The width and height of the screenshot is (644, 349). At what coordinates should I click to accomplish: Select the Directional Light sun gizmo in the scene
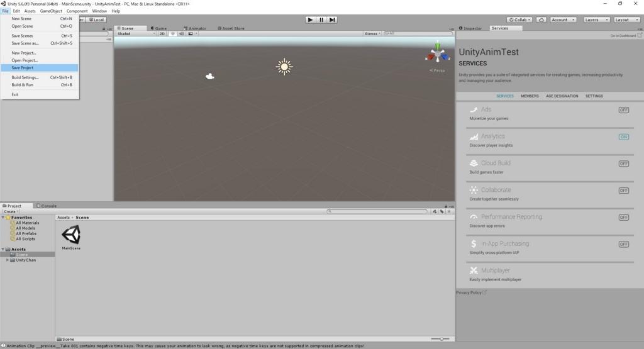[284, 67]
